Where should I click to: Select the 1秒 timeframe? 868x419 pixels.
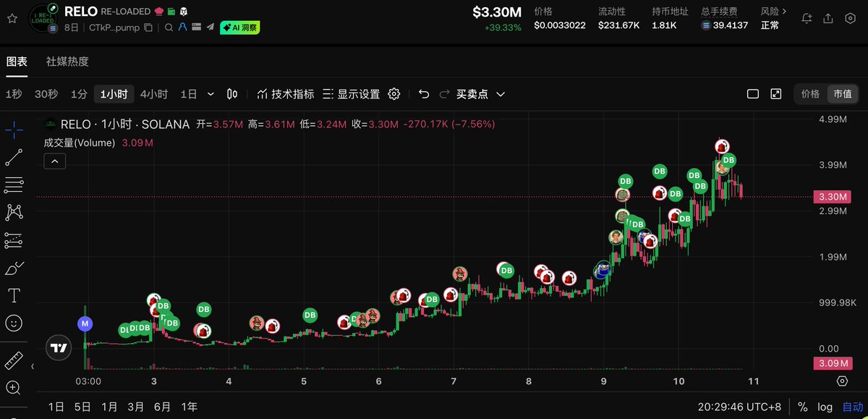(14, 94)
